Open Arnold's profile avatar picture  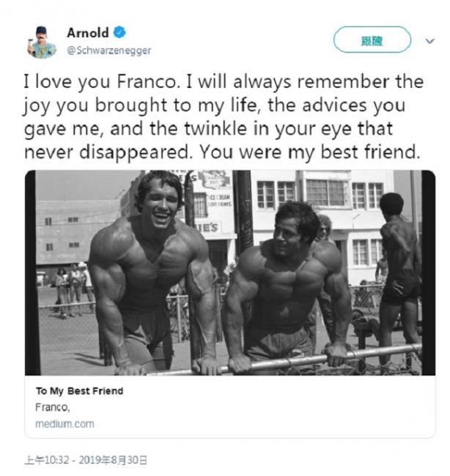click(x=42, y=42)
